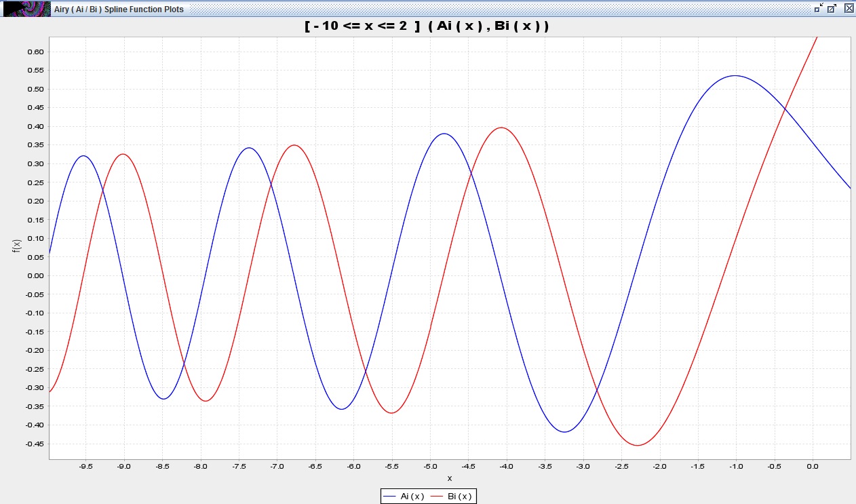Viewport: 856px width, 504px height.
Task: Click x-axis tick label -7.0
Action: coord(277,467)
